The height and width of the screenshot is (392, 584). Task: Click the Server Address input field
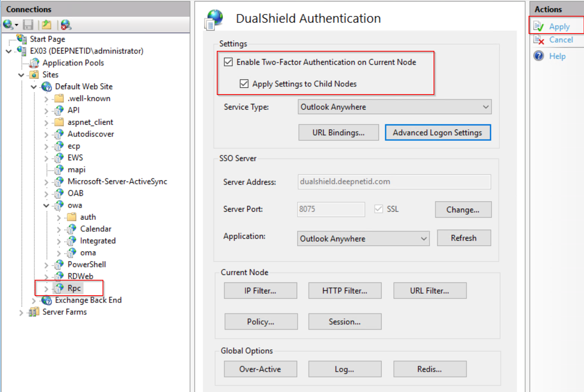[x=394, y=182]
